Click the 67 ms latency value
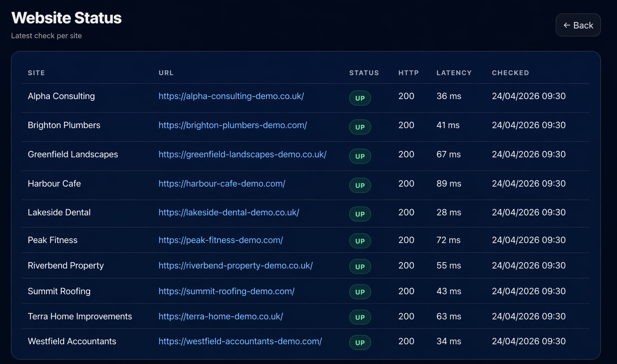The width and height of the screenshot is (617, 364). 449,154
